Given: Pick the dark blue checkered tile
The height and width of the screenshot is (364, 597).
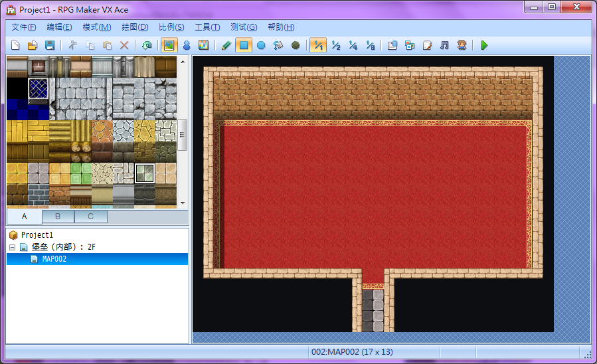Looking at the screenshot, I should [x=28, y=110].
